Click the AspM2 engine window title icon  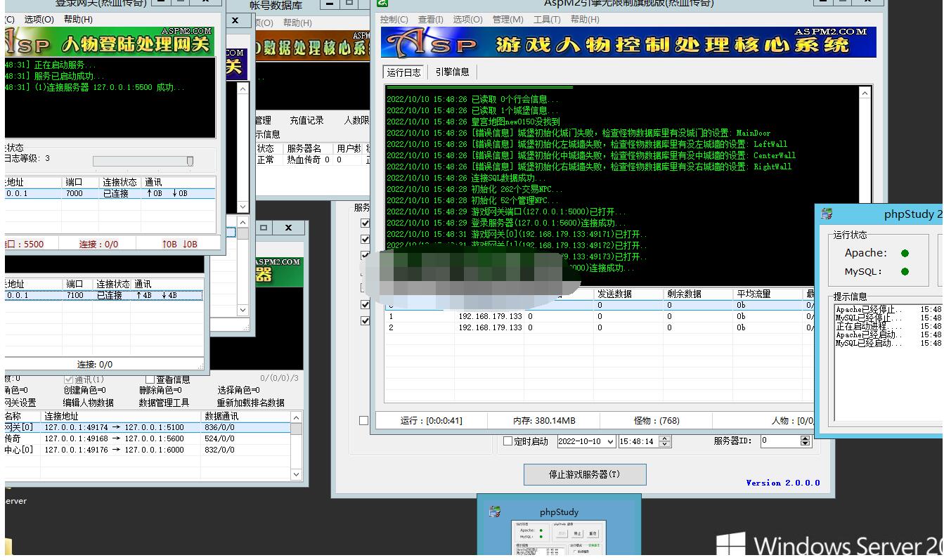click(382, 3)
